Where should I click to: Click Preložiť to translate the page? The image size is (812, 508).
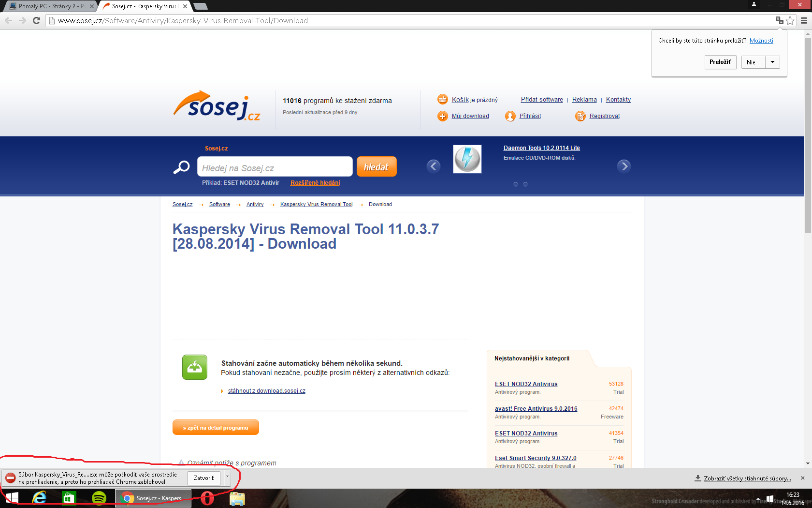[x=720, y=62]
